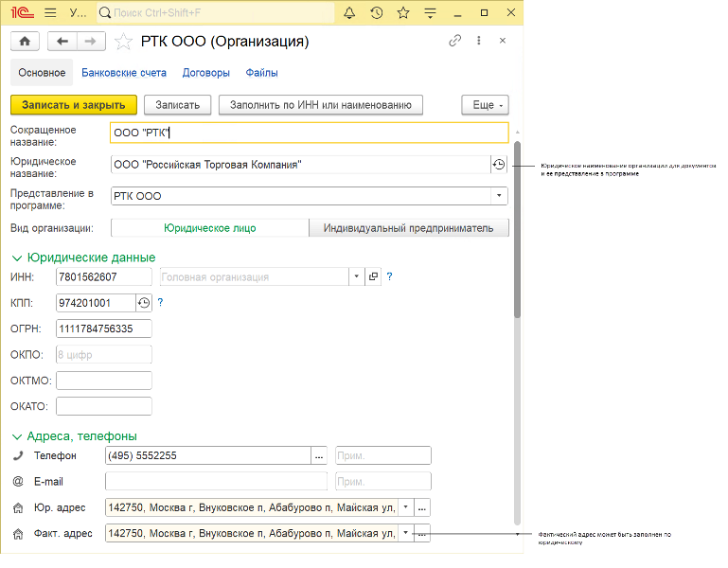Click Записать button

178,105
